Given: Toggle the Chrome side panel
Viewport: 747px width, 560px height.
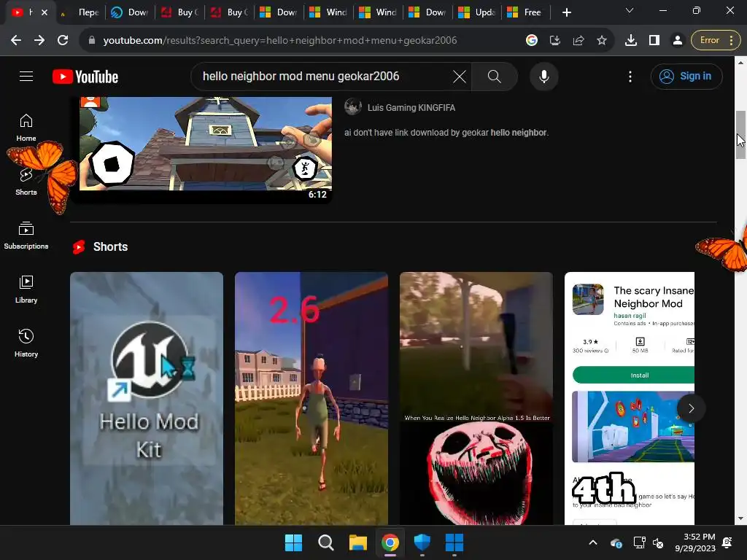Looking at the screenshot, I should point(654,41).
